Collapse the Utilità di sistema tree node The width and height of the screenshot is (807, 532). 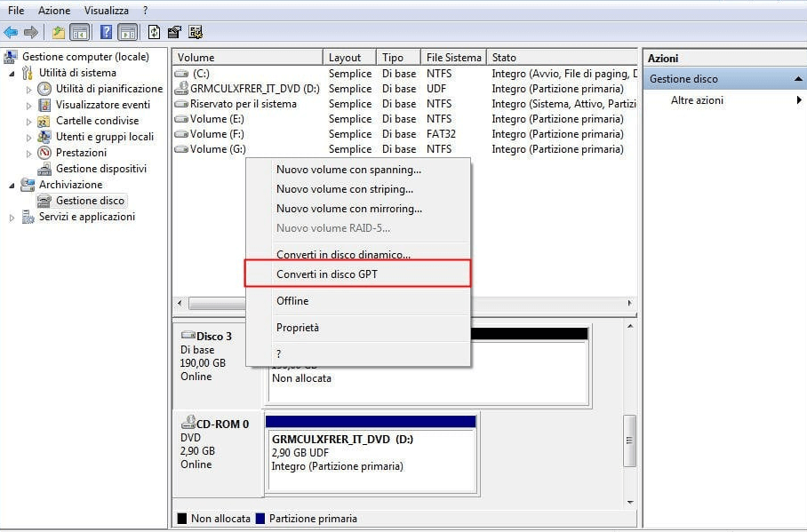pos(12,74)
